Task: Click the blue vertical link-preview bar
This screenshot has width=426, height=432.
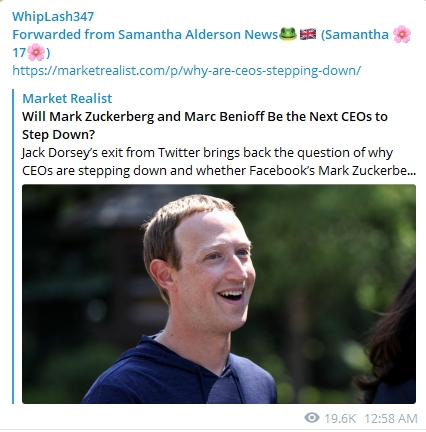Action: [x=13, y=246]
